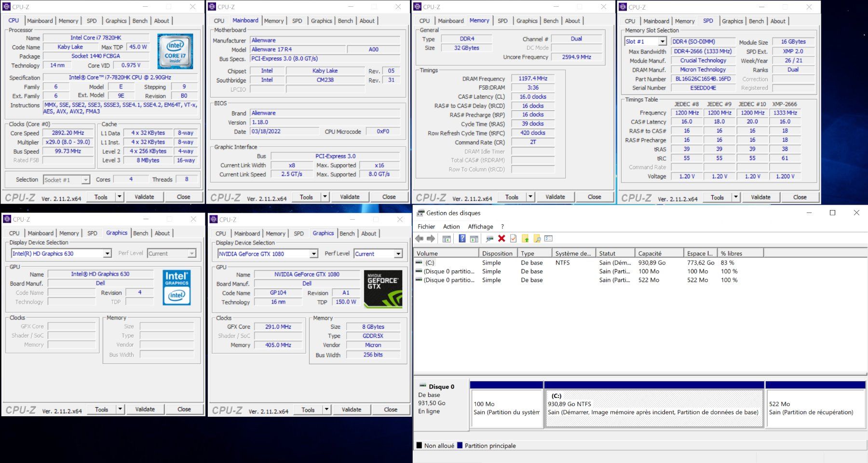Sort by the % libres column header
This screenshot has height=463, width=868.
tap(740, 253)
